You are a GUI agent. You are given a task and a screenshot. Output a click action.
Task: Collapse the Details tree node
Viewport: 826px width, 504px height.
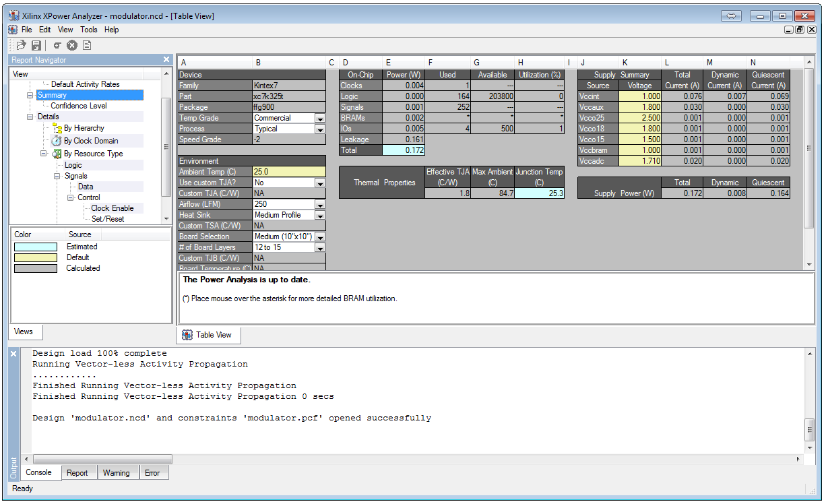(30, 117)
